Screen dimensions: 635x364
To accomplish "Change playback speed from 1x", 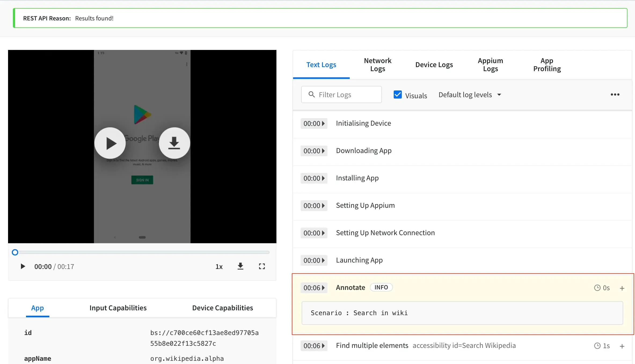I will click(219, 267).
